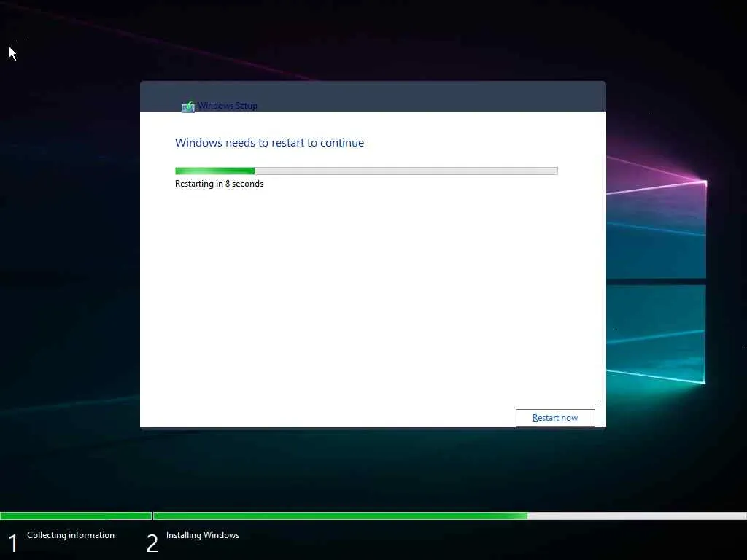Click the 'Installing Windows' step label
747x560 pixels.
pos(203,534)
